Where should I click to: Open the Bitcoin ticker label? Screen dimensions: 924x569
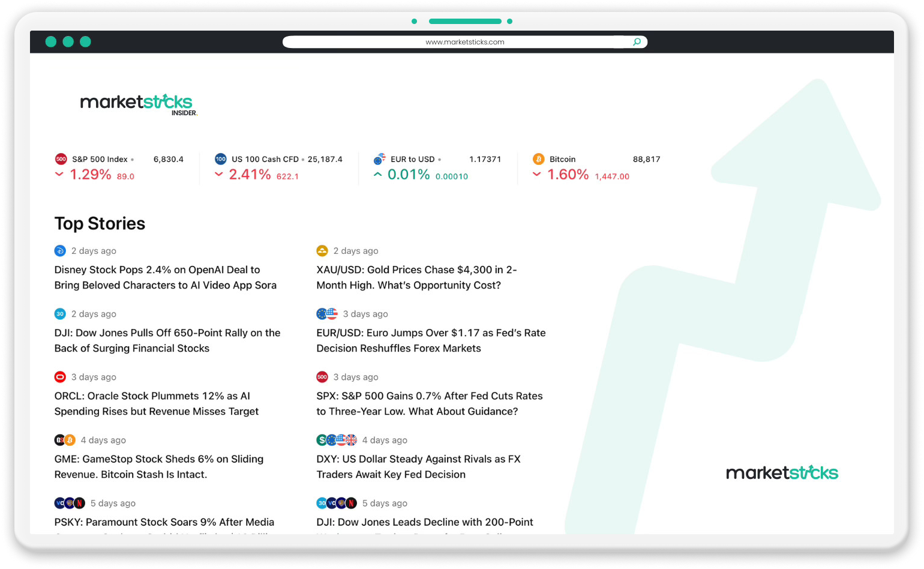563,159
